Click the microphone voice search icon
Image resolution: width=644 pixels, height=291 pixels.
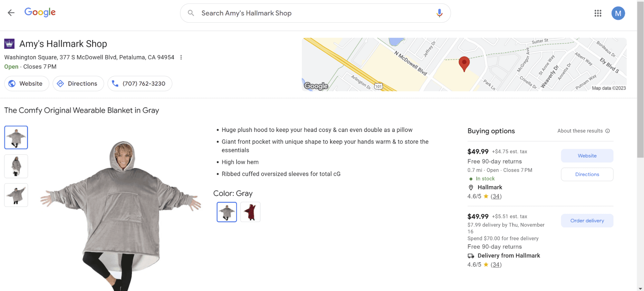coord(439,13)
